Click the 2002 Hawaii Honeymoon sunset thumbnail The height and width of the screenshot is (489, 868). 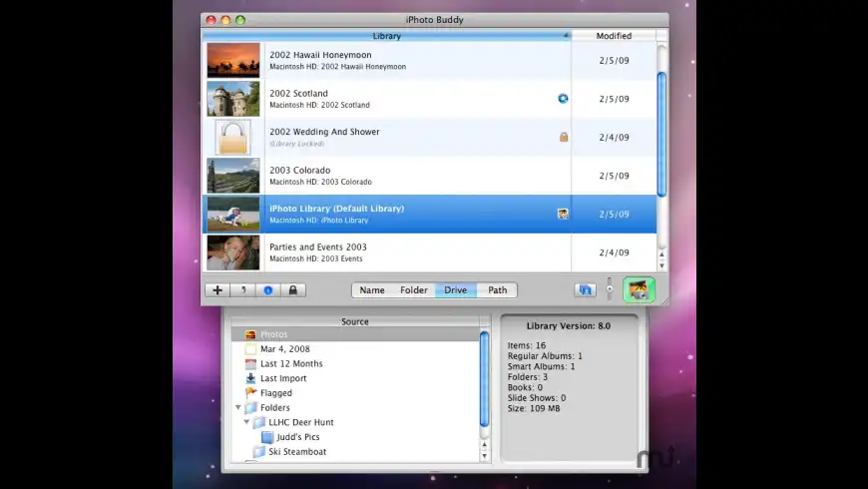pos(233,60)
